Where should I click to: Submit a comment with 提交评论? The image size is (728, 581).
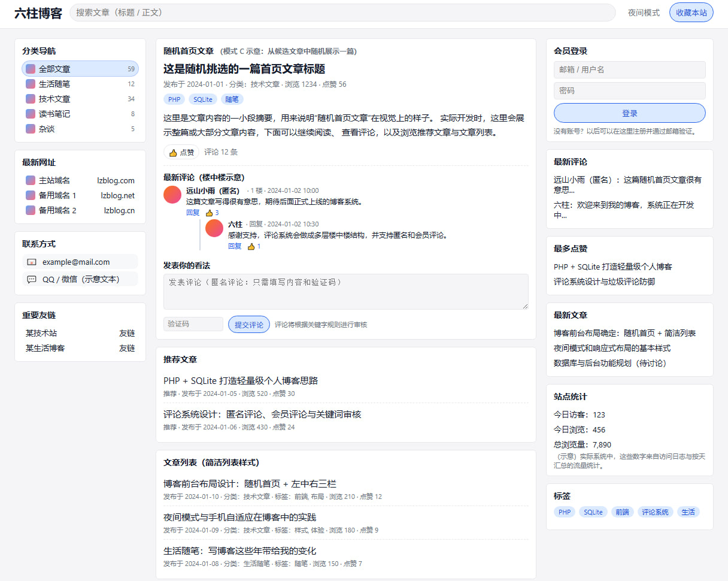point(248,323)
